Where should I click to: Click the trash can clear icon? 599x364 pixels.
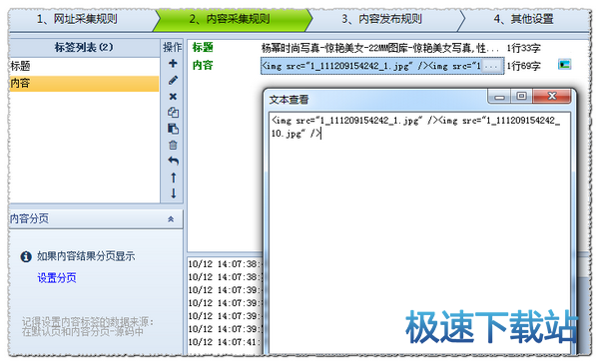[173, 145]
